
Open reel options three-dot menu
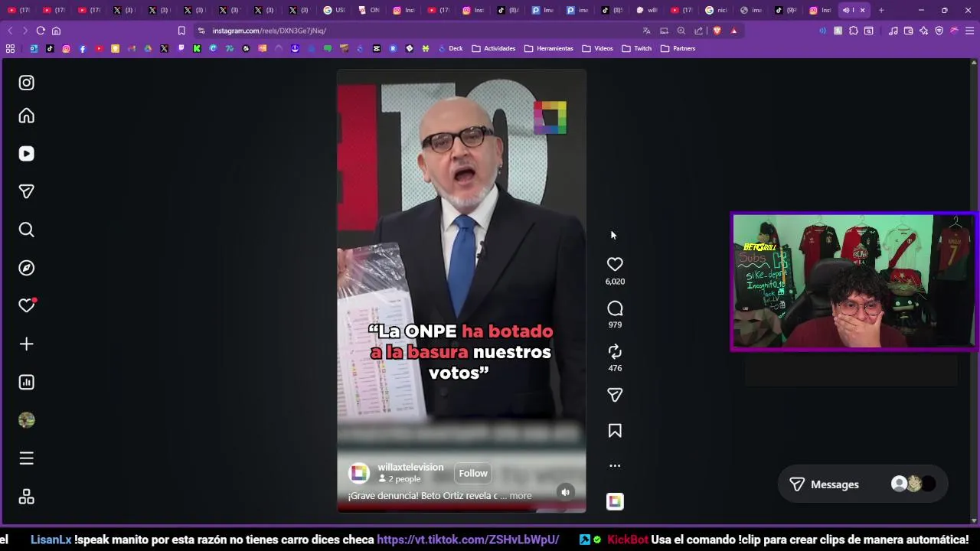click(615, 465)
